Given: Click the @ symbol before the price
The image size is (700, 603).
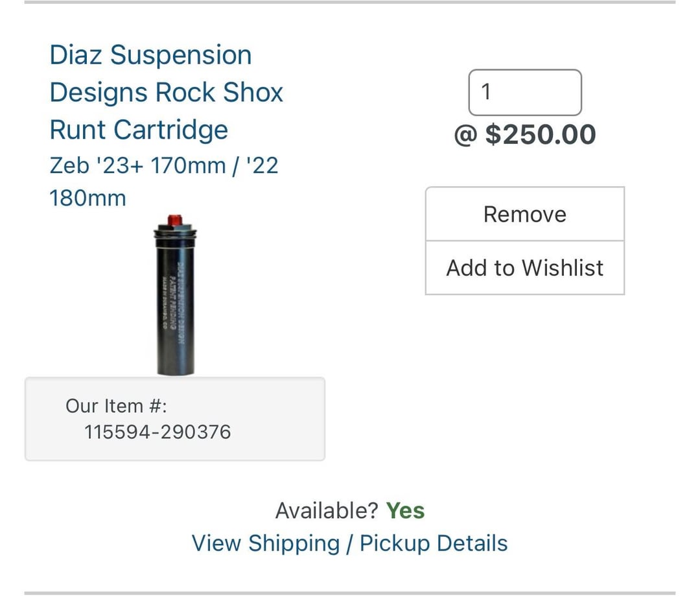Looking at the screenshot, I should [x=465, y=135].
